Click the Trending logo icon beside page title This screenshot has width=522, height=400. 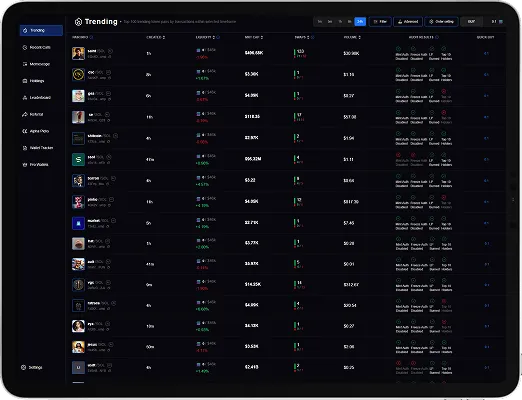78,22
